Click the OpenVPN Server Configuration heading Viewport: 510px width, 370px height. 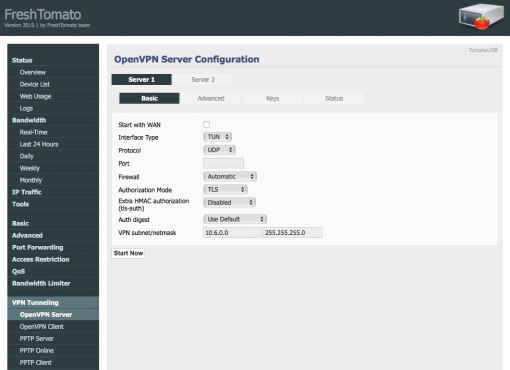[x=187, y=59]
